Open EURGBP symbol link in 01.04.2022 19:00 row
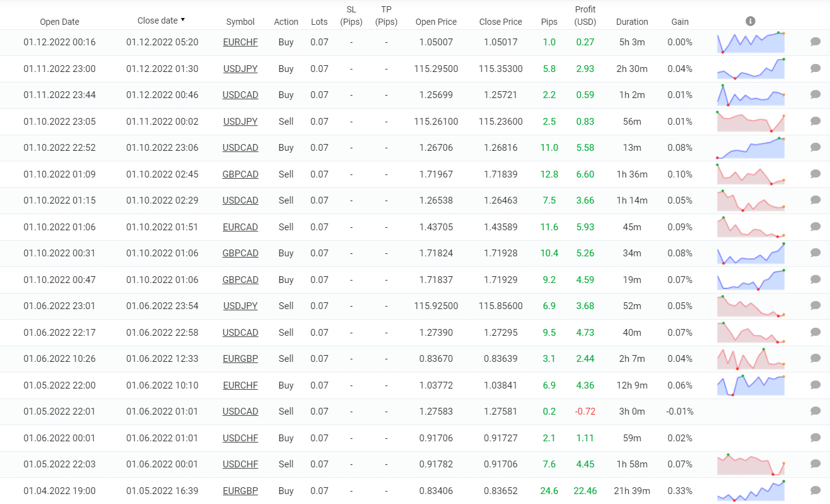This screenshot has width=830, height=504. 240,491
